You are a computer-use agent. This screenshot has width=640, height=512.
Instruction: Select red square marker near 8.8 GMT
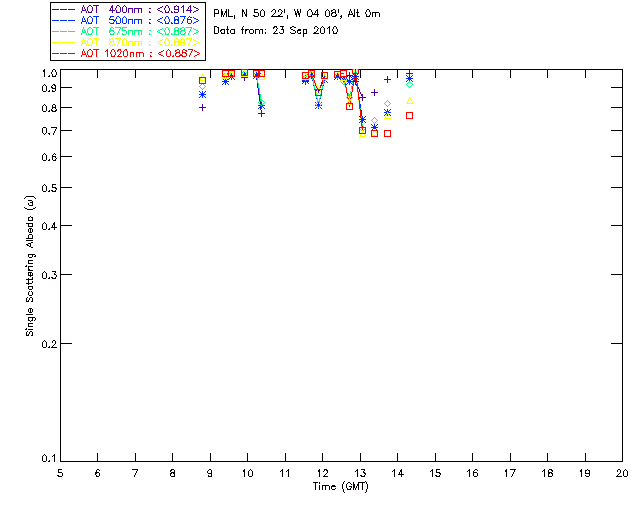(x=202, y=80)
